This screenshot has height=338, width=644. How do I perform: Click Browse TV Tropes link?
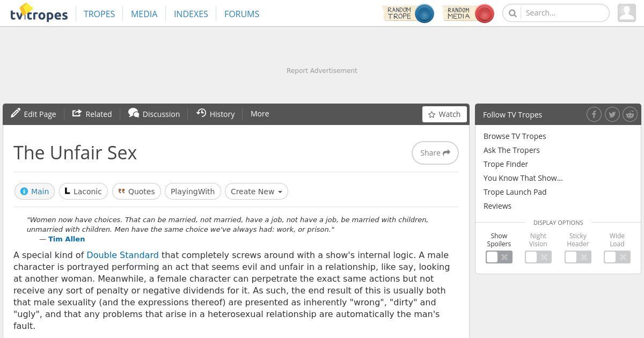(515, 136)
